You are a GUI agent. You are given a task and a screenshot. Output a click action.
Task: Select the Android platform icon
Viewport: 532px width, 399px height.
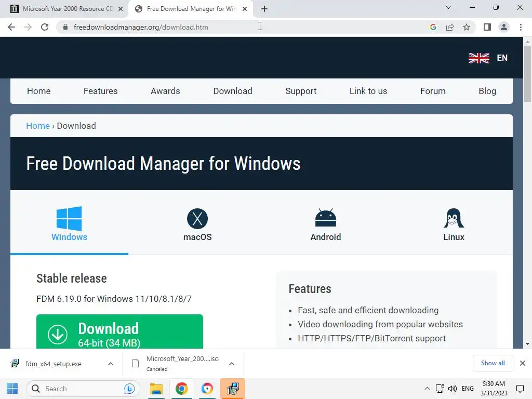click(x=326, y=218)
